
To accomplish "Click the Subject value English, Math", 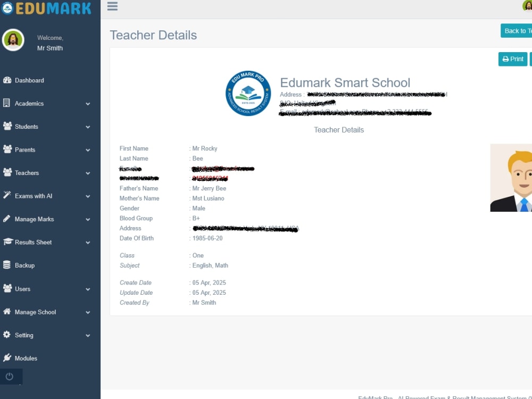I will click(x=210, y=265).
